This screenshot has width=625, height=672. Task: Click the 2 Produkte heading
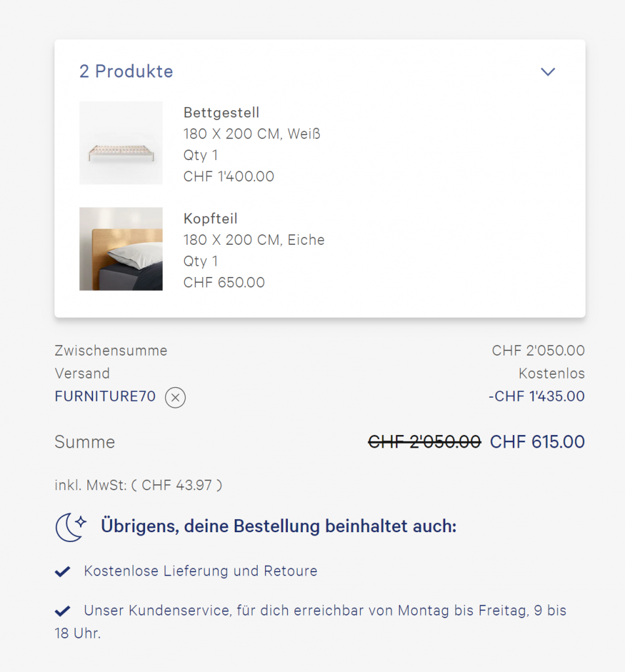point(126,72)
